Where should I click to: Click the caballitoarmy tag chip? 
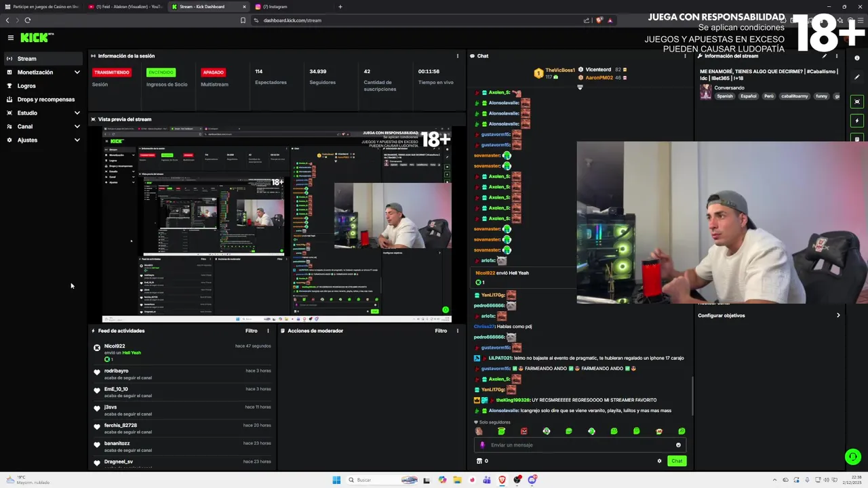(x=795, y=96)
